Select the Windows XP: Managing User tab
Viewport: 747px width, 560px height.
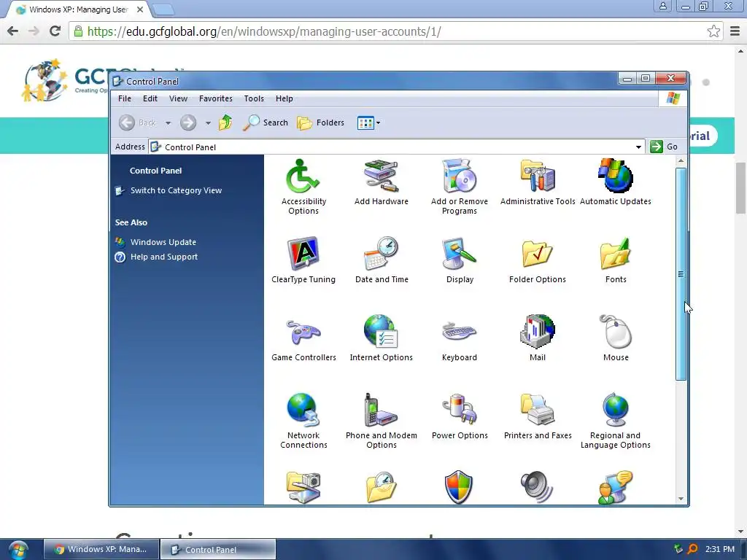[x=79, y=9]
